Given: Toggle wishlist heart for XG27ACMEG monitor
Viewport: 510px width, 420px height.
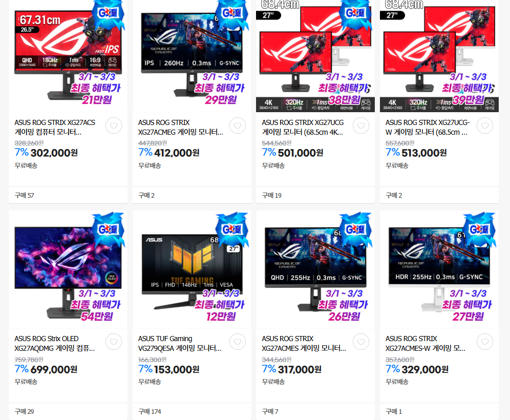Looking at the screenshot, I should tap(238, 125).
